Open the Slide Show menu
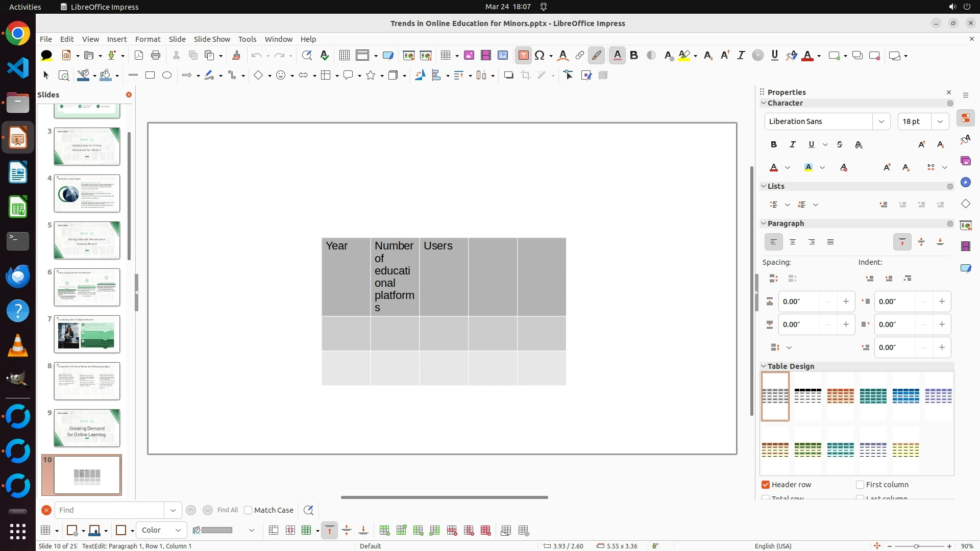 [x=212, y=39]
